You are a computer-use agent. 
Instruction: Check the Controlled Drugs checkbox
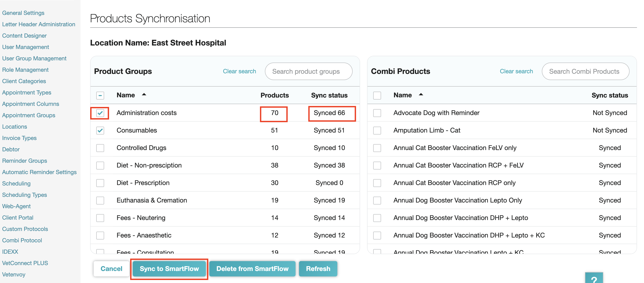click(100, 148)
